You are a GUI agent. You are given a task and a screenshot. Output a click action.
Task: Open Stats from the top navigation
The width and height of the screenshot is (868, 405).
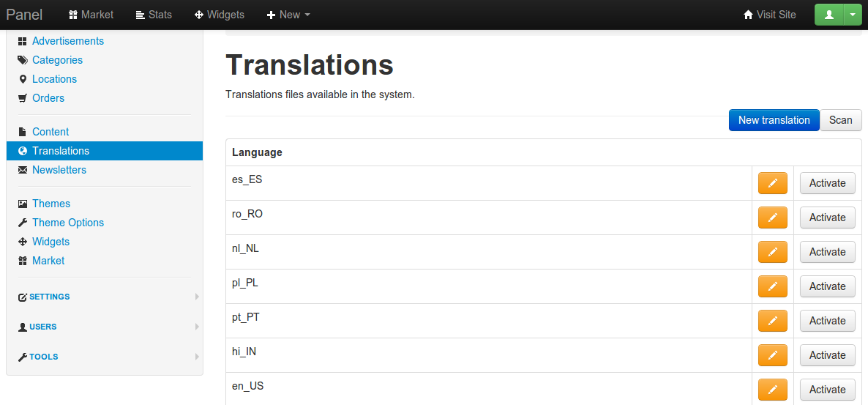(x=154, y=15)
